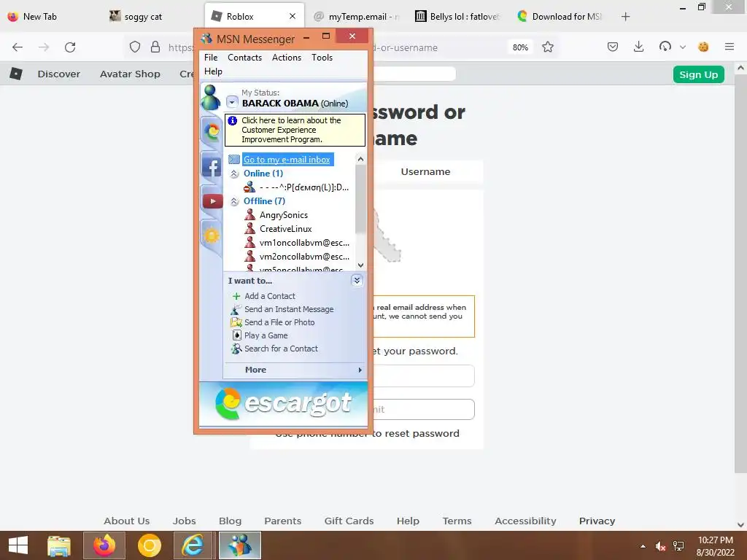Click Privacy in the Roblox footer
Image resolution: width=747 pixels, height=560 pixels.
coord(597,521)
